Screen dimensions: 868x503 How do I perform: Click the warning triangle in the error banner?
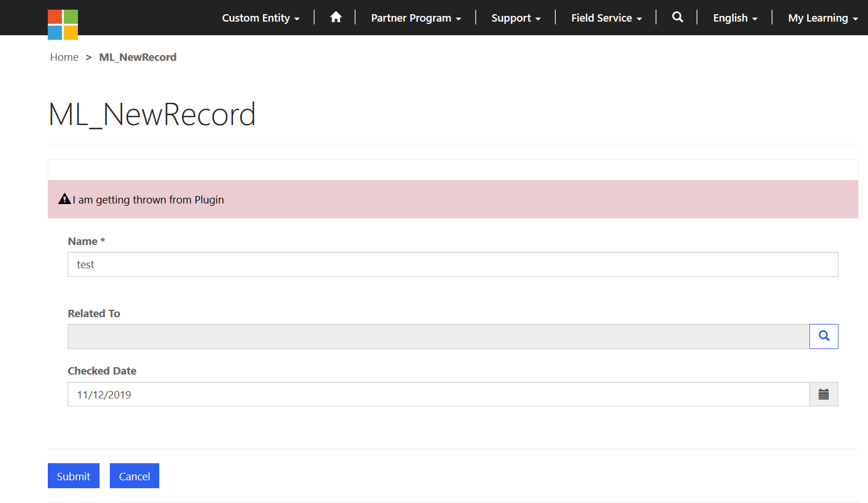pos(65,199)
